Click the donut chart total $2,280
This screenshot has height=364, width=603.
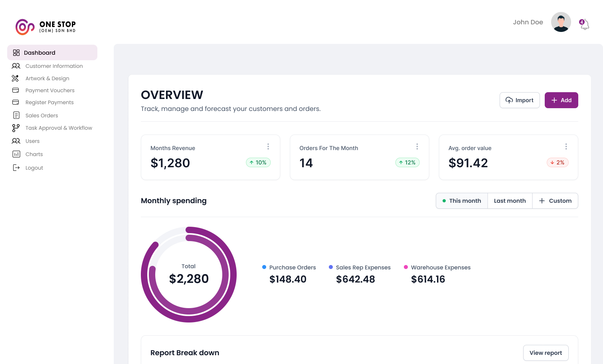point(189,279)
